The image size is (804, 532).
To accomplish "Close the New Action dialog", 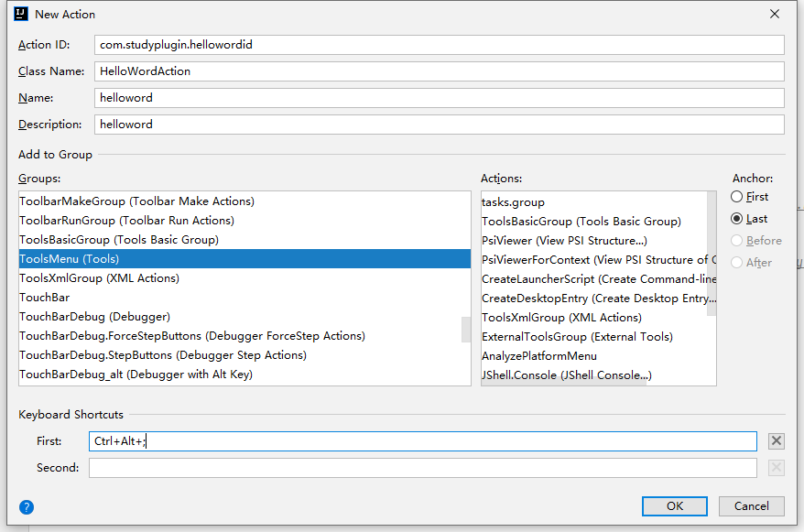I will pyautogui.click(x=775, y=14).
